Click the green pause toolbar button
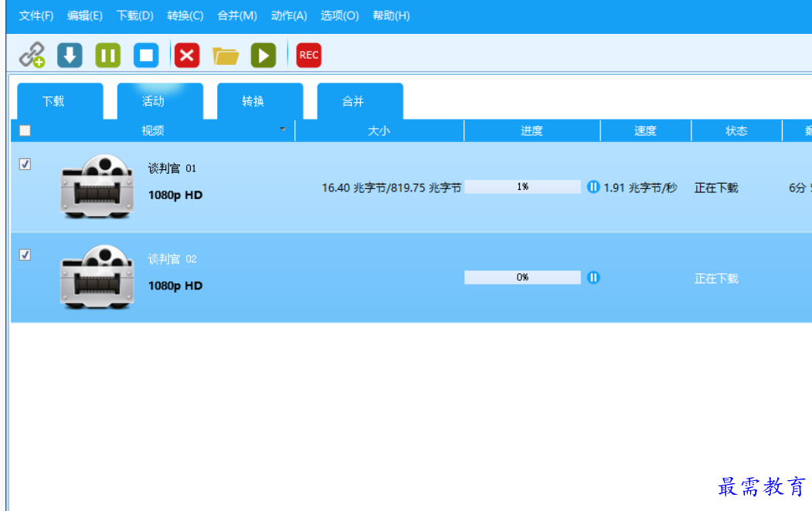 pos(108,55)
